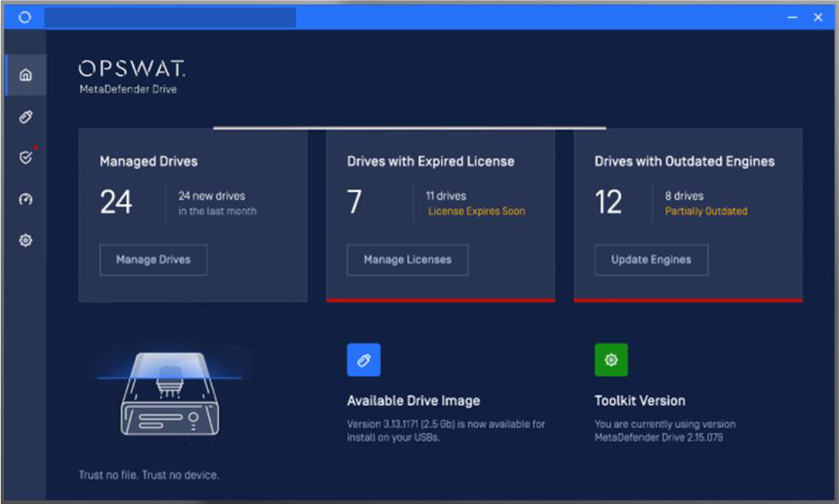Click the blue Available Drive Image icon
Image resolution: width=839 pixels, height=504 pixels.
click(363, 360)
